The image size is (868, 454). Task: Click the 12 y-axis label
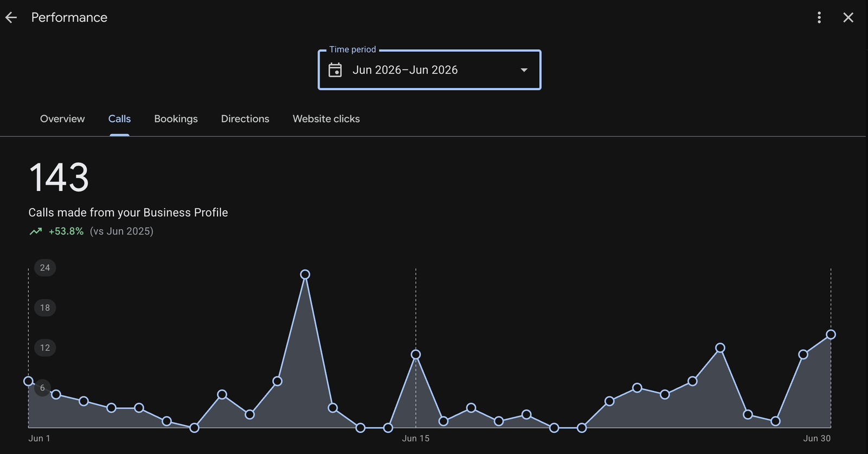(x=45, y=348)
